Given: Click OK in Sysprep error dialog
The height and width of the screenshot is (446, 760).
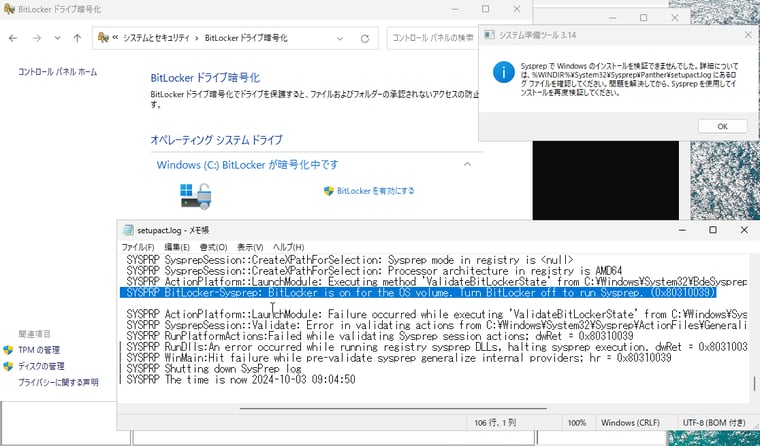Looking at the screenshot, I should click(x=722, y=126).
